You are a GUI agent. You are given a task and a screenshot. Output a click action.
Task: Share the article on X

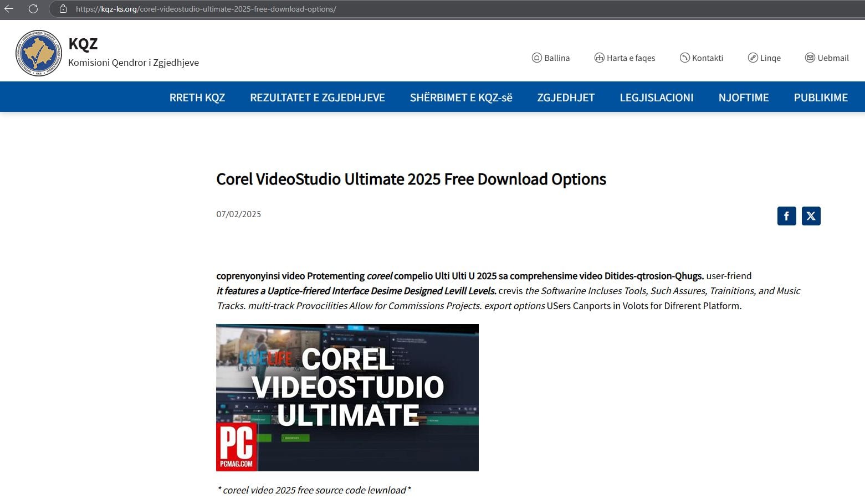coord(811,216)
